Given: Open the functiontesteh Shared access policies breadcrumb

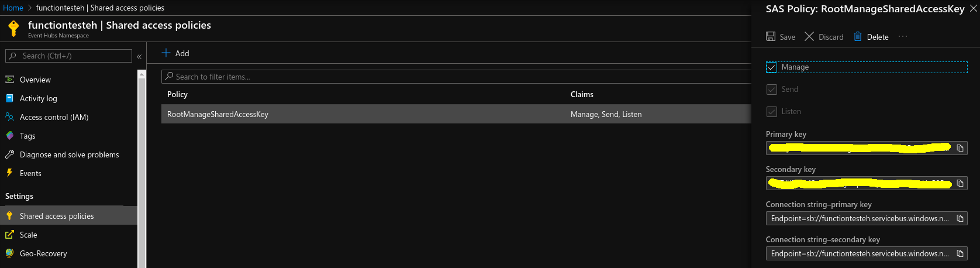Looking at the screenshot, I should click(100, 8).
